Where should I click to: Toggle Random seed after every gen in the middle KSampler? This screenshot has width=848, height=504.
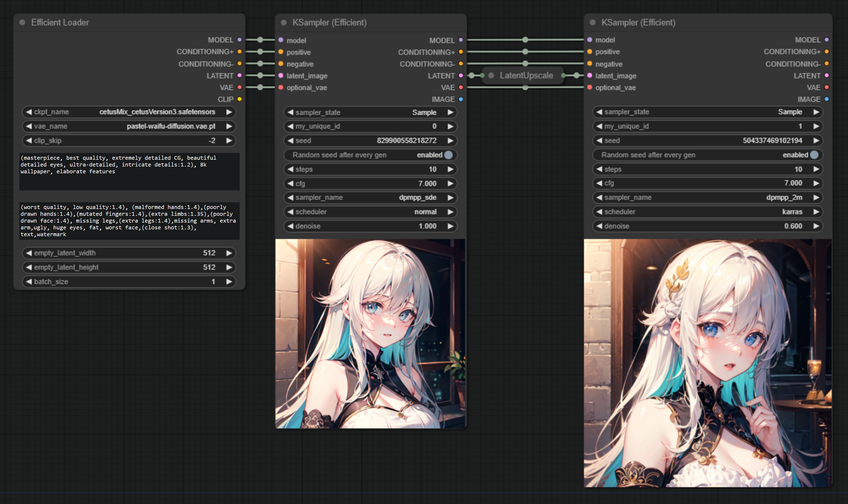pos(449,155)
